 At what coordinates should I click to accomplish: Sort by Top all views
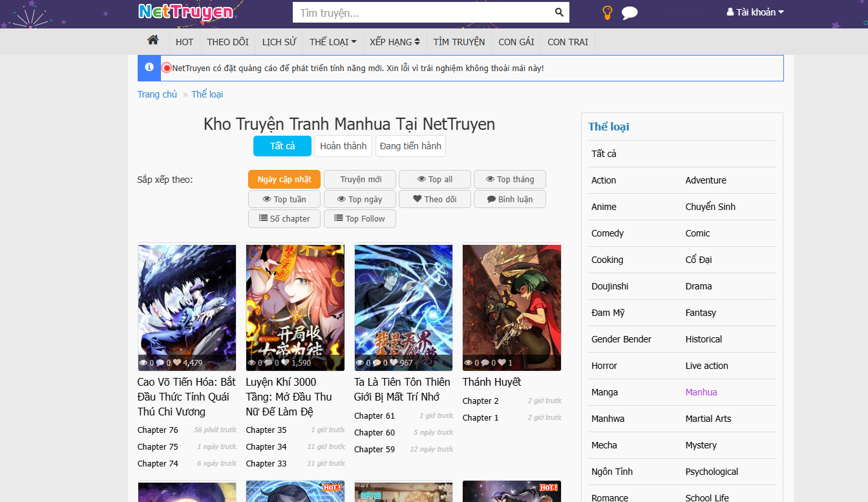pyautogui.click(x=434, y=179)
